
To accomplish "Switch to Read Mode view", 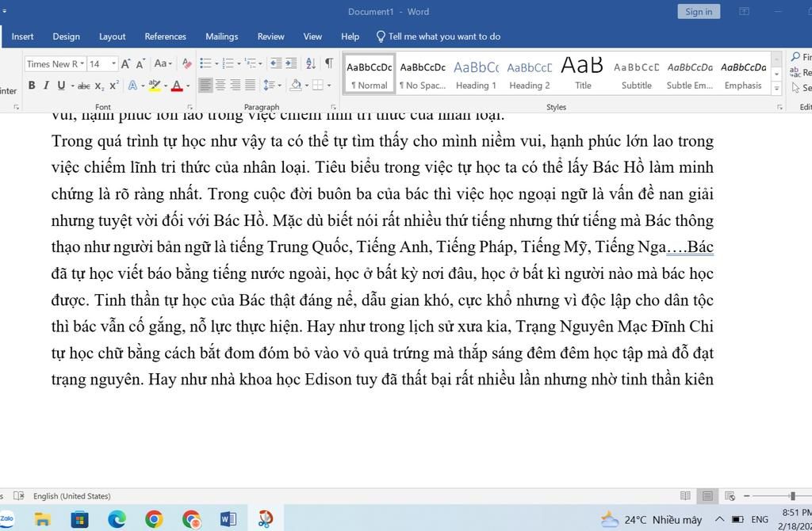I will click(685, 496).
